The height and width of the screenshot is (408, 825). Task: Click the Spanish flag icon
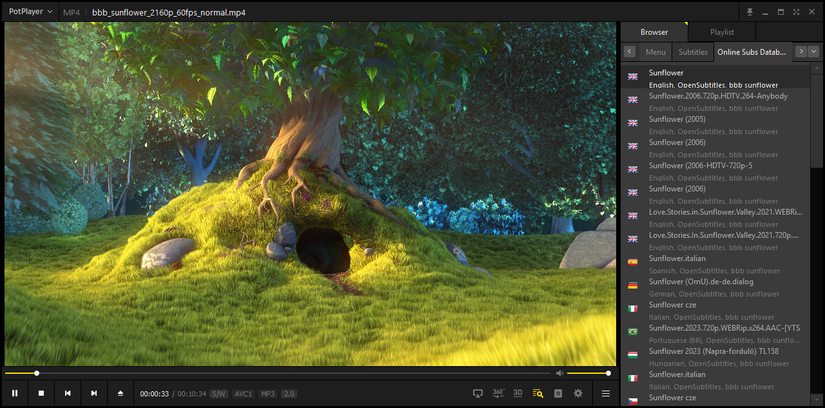632,262
